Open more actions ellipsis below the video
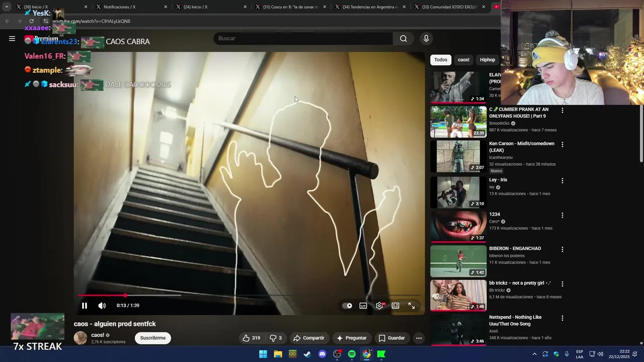 pos(419,338)
